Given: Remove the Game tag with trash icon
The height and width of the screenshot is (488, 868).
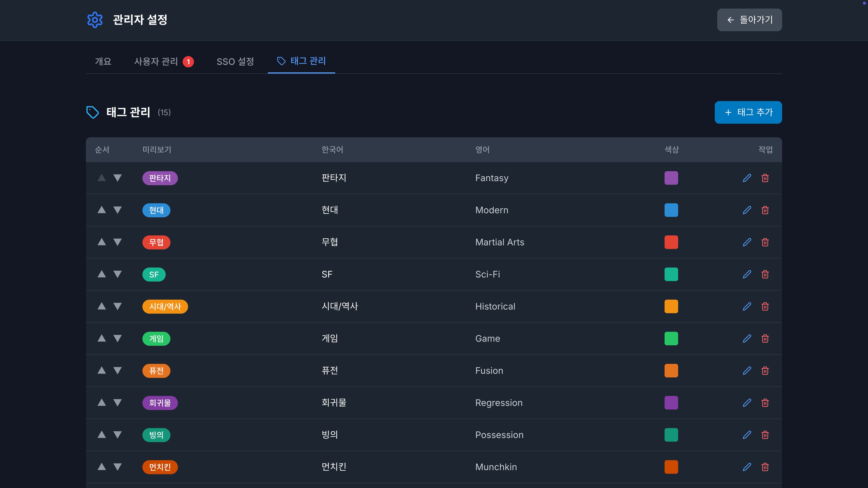Looking at the screenshot, I should (x=765, y=338).
